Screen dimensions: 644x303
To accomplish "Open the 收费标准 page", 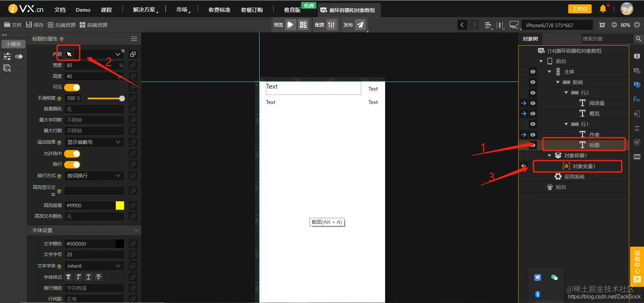I will click(x=219, y=10).
